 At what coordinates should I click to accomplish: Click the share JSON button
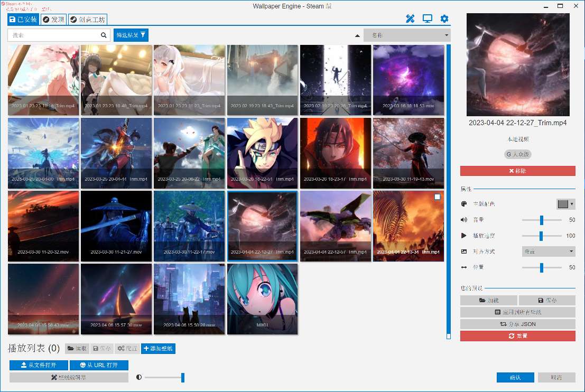tap(517, 324)
